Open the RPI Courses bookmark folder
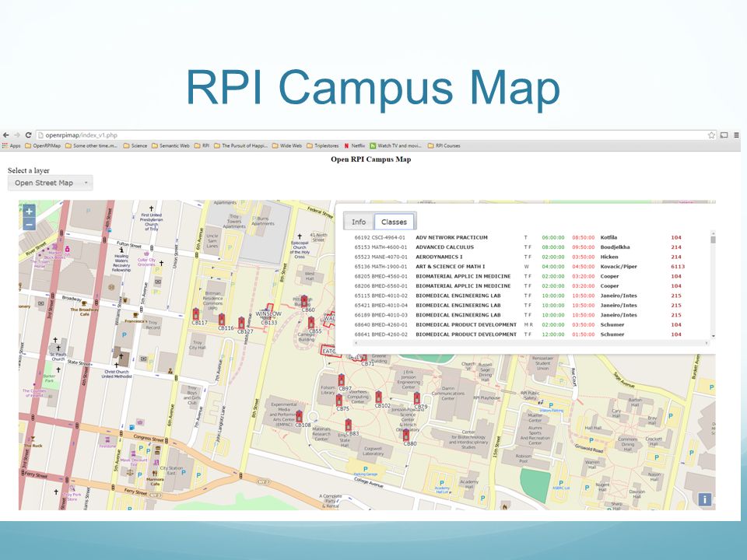Image resolution: width=747 pixels, height=560 pixels. click(x=444, y=145)
